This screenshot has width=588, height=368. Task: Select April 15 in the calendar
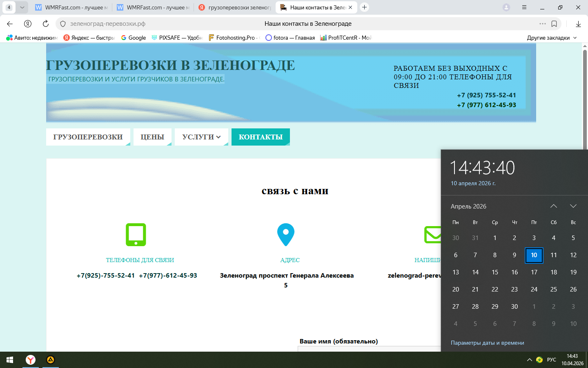[495, 272]
